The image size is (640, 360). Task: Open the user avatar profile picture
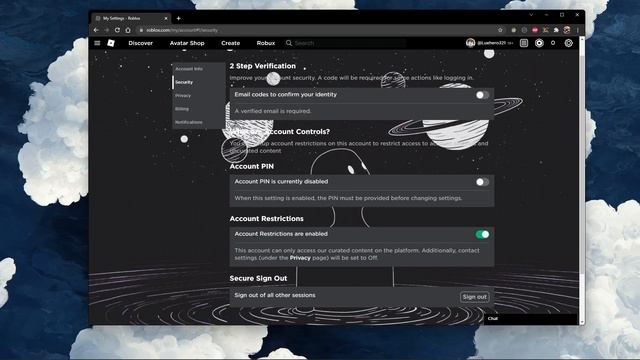click(x=470, y=43)
